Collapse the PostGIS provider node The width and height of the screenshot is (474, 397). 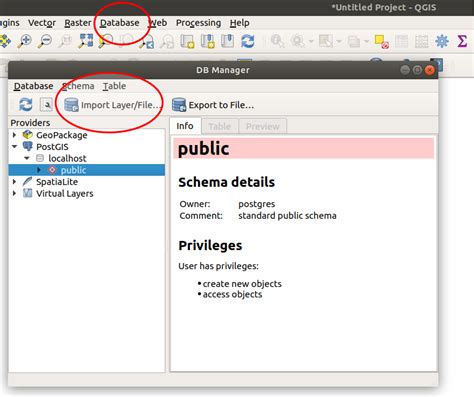coord(14,146)
